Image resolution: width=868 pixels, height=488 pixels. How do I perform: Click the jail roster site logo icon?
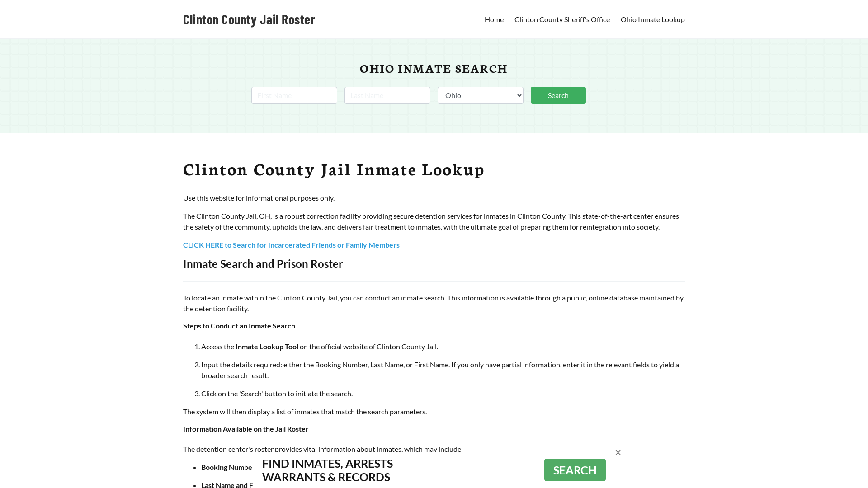pos(249,19)
